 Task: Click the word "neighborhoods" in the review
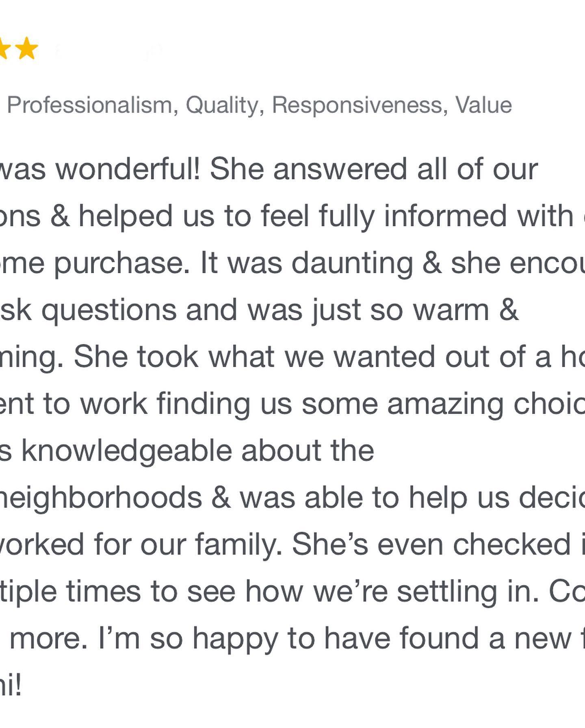pyautogui.click(x=101, y=498)
